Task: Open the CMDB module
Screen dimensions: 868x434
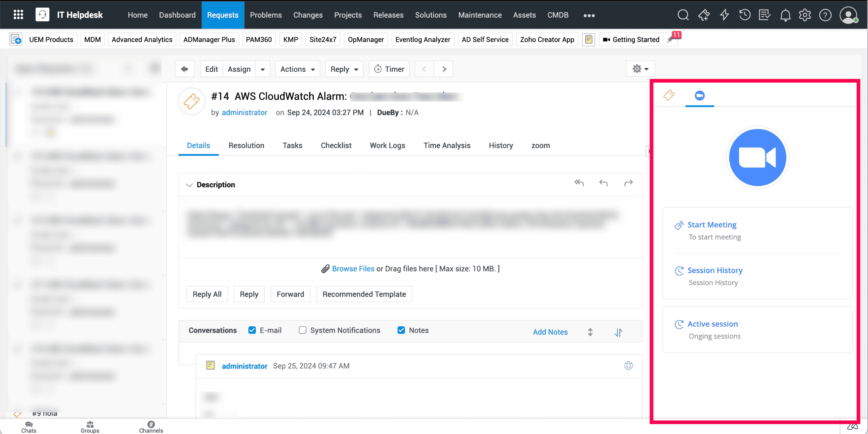Action: [558, 15]
